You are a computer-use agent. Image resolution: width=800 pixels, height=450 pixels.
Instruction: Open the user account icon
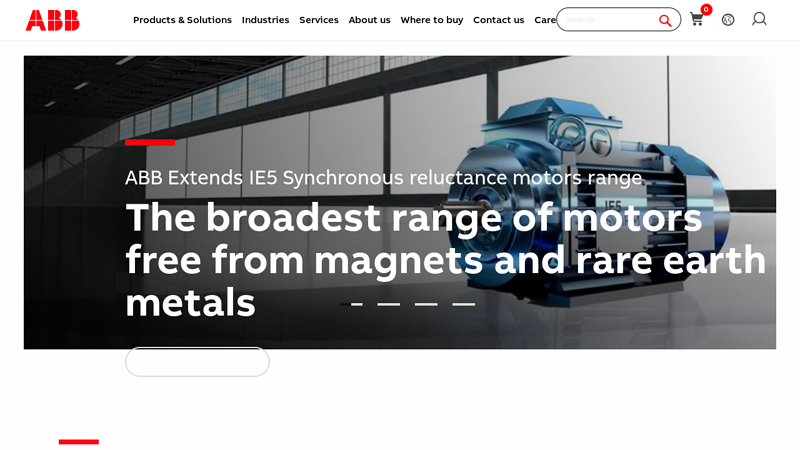759,19
